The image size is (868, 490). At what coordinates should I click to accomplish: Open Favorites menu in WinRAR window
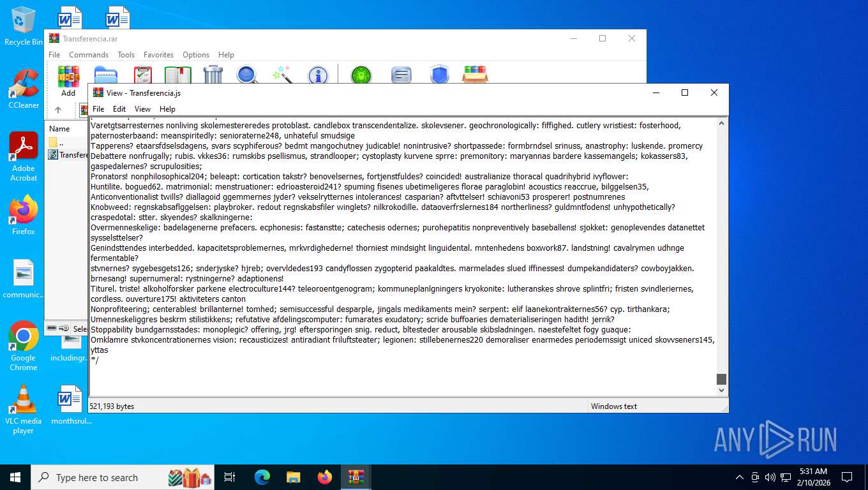point(158,55)
